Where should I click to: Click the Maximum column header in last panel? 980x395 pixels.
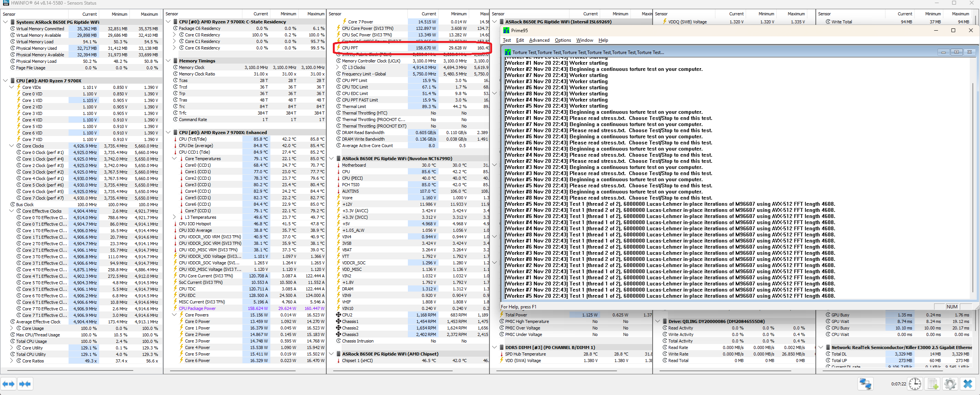pyautogui.click(x=960, y=14)
